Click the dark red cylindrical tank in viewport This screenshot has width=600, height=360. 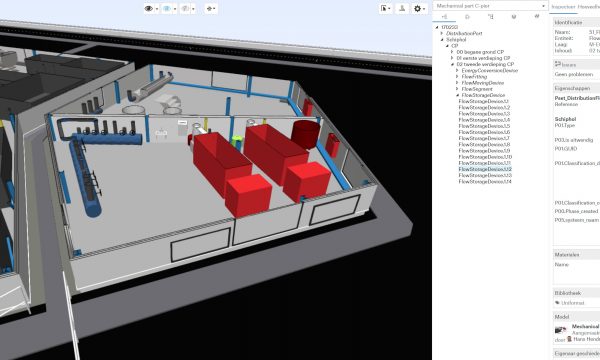[x=305, y=134]
